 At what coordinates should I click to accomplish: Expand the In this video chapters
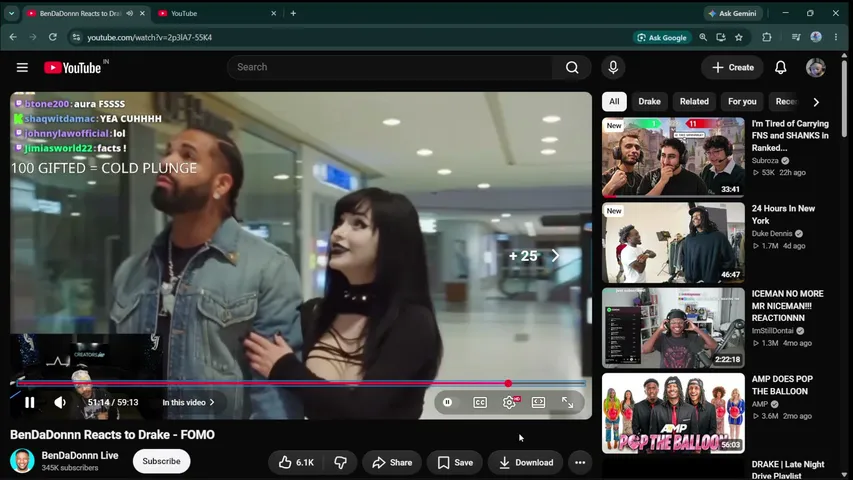pyautogui.click(x=188, y=402)
